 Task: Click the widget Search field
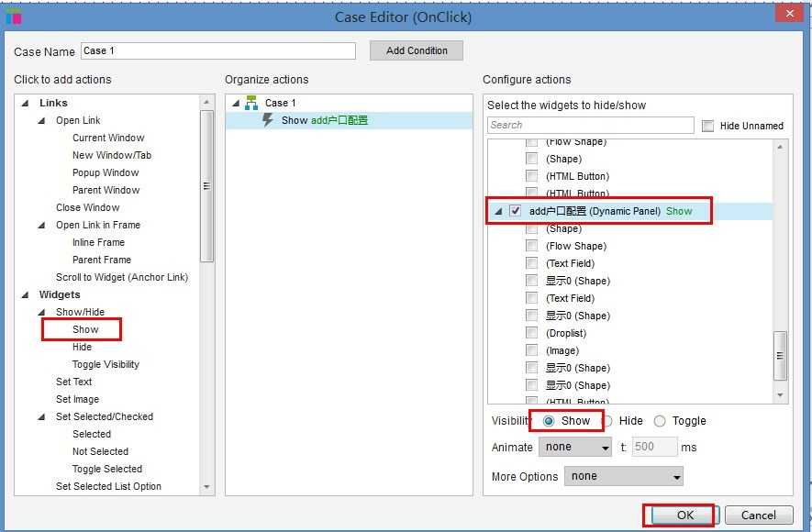tap(590, 126)
